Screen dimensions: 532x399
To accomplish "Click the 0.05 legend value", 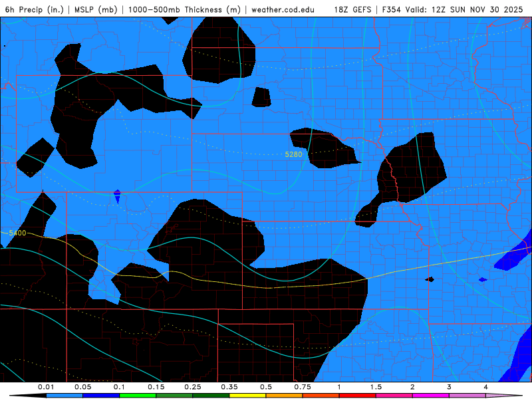I will point(82,387).
